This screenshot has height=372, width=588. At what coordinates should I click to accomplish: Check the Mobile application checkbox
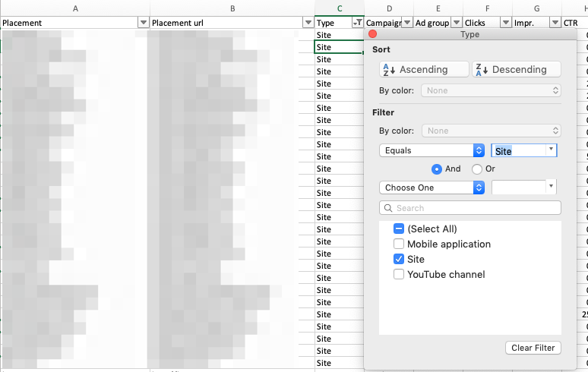coord(399,244)
